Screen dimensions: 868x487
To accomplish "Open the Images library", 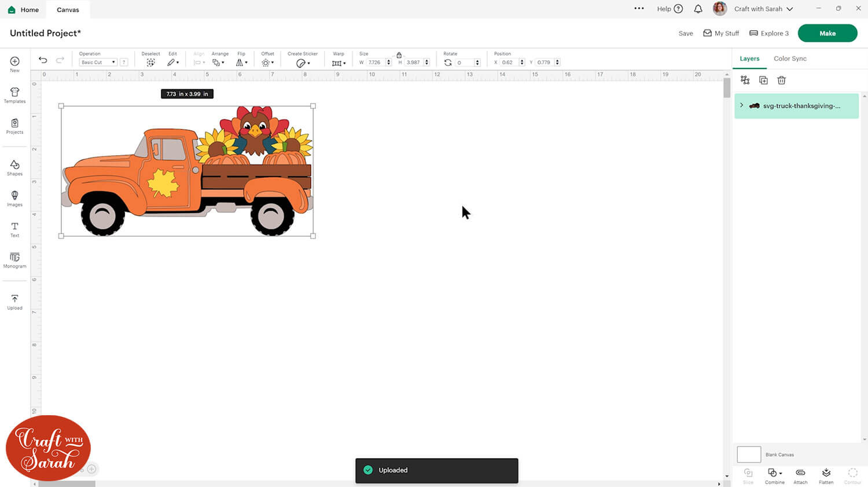I will point(14,199).
